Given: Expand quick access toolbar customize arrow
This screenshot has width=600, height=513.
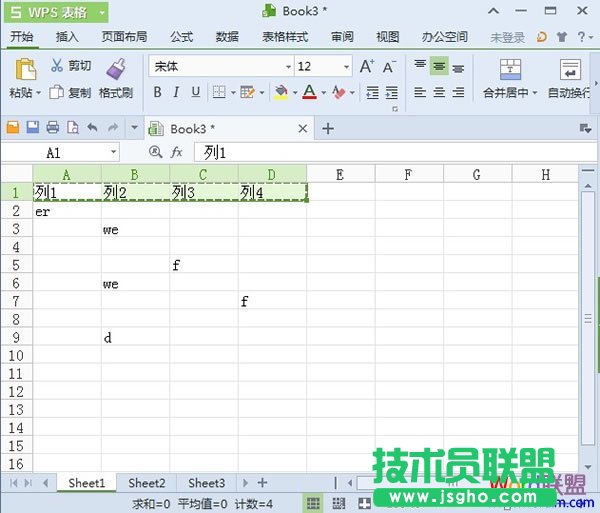Looking at the screenshot, I should pyautogui.click(x=134, y=127).
